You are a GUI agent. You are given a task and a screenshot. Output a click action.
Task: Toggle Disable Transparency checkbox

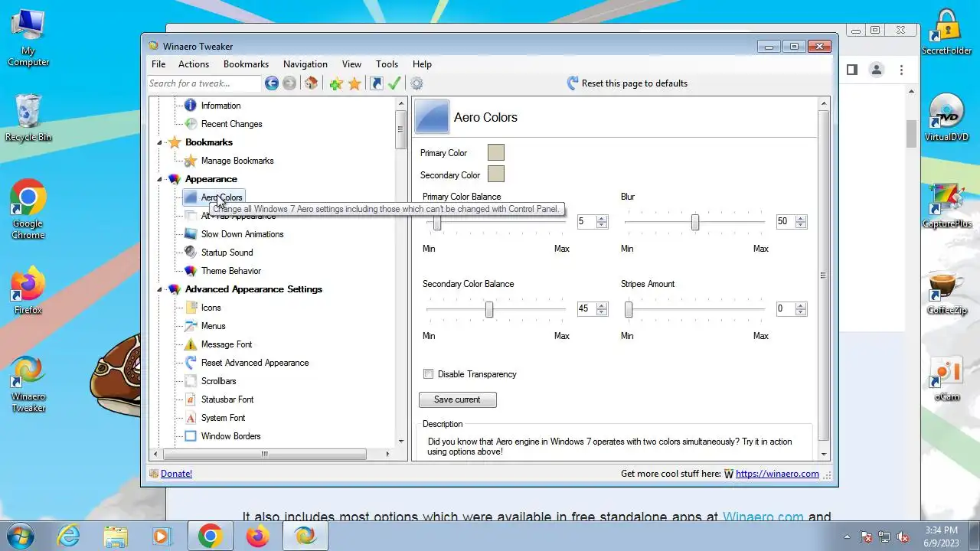click(429, 374)
